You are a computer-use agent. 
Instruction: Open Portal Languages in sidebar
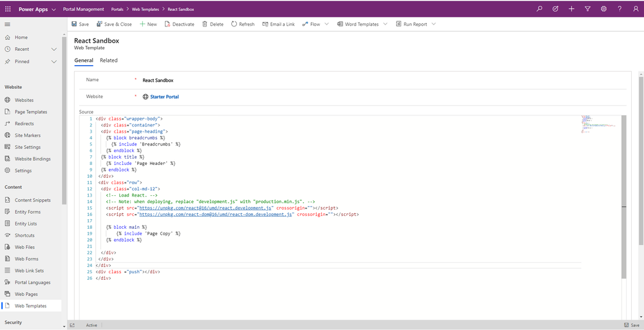(31, 283)
